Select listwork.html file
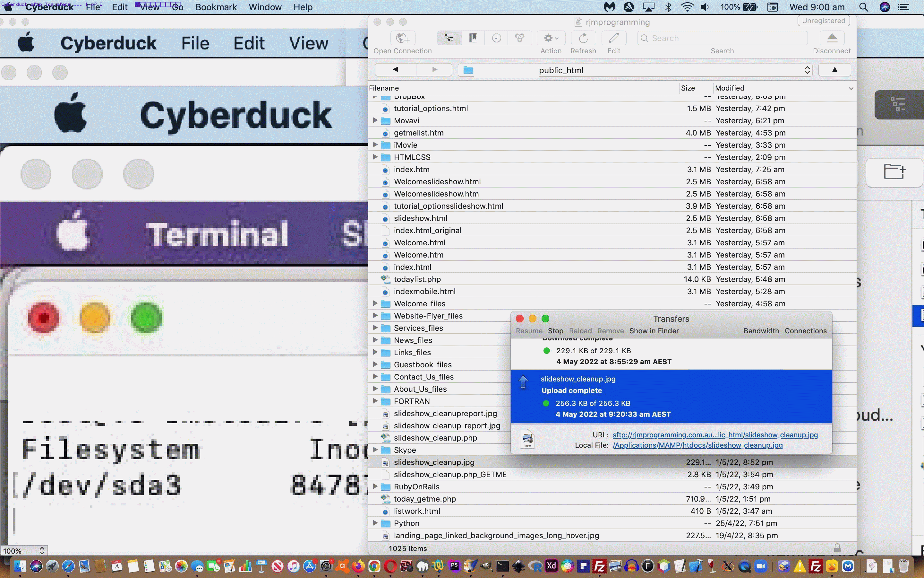 (x=612, y=511)
